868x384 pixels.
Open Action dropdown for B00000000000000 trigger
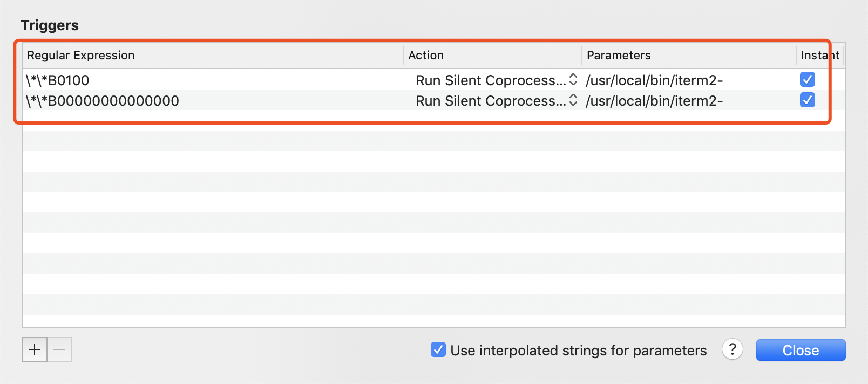click(573, 101)
